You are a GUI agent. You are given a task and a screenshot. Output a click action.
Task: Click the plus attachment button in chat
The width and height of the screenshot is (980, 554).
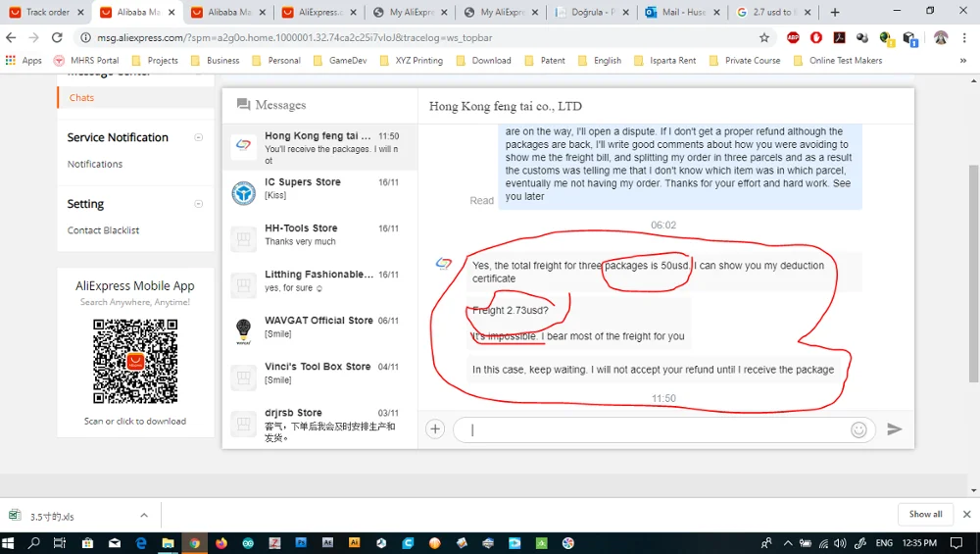tap(435, 428)
